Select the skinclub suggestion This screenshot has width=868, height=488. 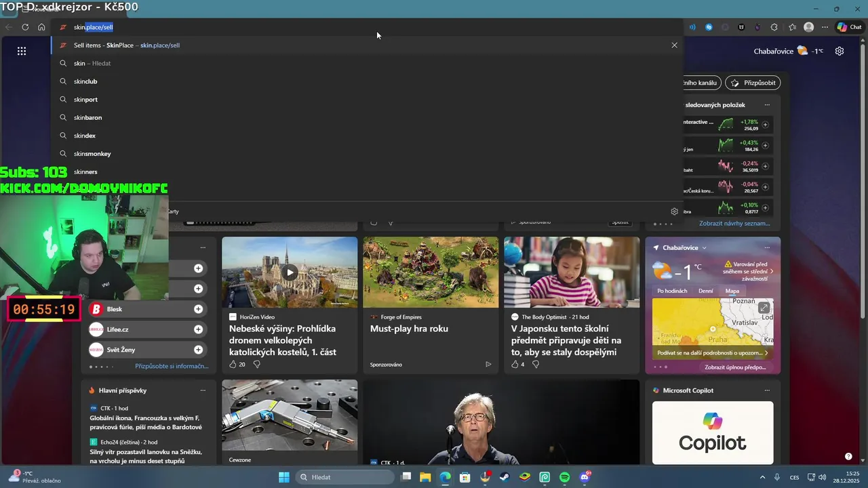coord(366,81)
